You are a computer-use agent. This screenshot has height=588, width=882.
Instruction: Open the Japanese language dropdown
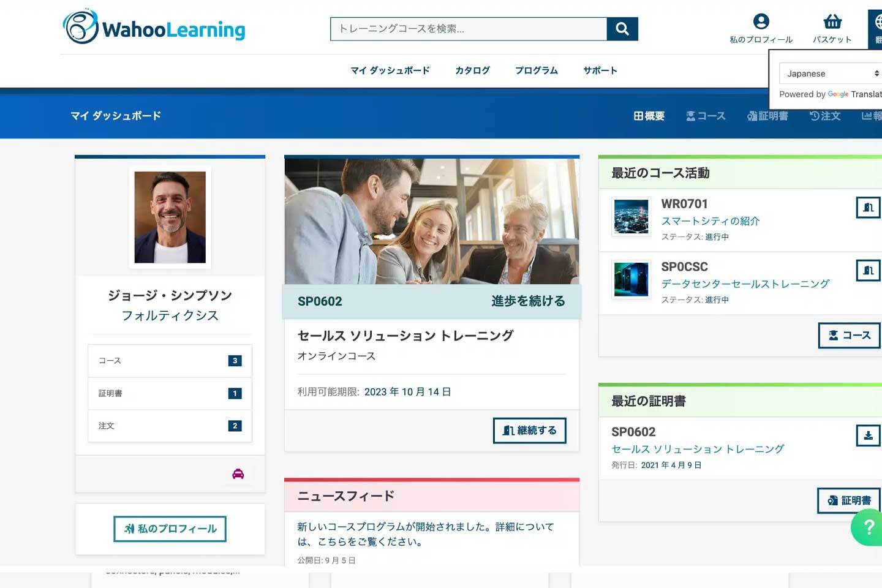click(831, 73)
